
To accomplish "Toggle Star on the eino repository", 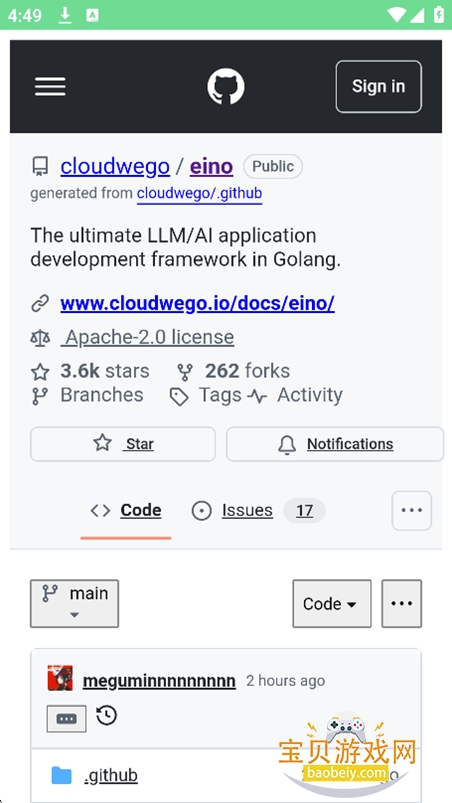I will click(x=123, y=444).
